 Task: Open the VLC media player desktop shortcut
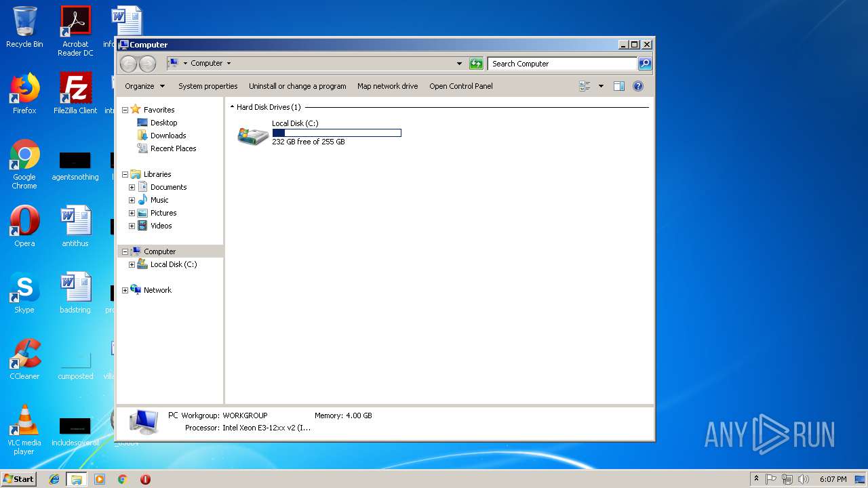pos(24,430)
